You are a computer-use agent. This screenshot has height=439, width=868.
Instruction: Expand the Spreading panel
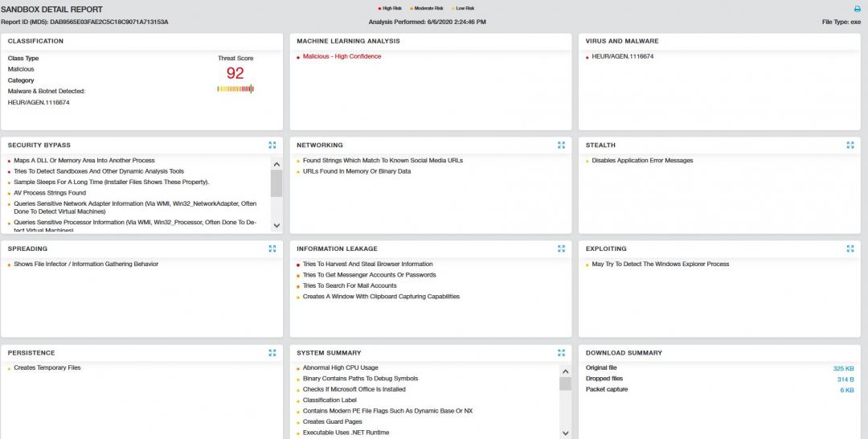click(272, 249)
